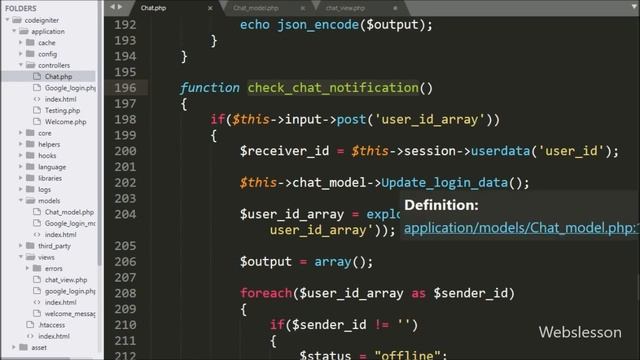This screenshot has height=360, width=640.
Task: Open application/models/Chat_model.php definition link
Action: click(521, 228)
